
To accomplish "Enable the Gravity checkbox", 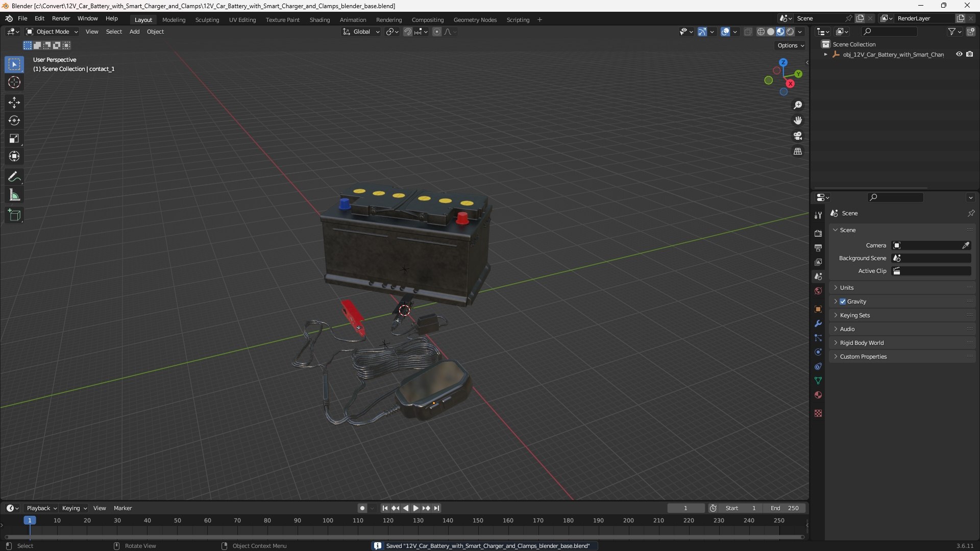I will [x=843, y=302].
